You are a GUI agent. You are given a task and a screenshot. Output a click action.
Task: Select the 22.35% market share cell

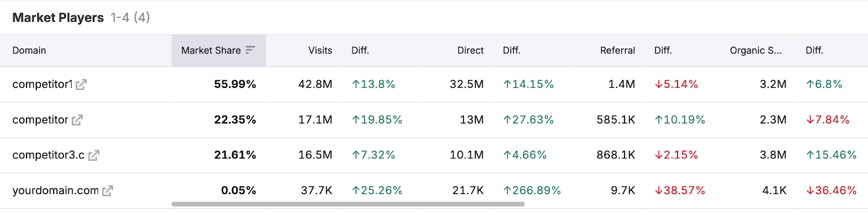pyautogui.click(x=235, y=120)
